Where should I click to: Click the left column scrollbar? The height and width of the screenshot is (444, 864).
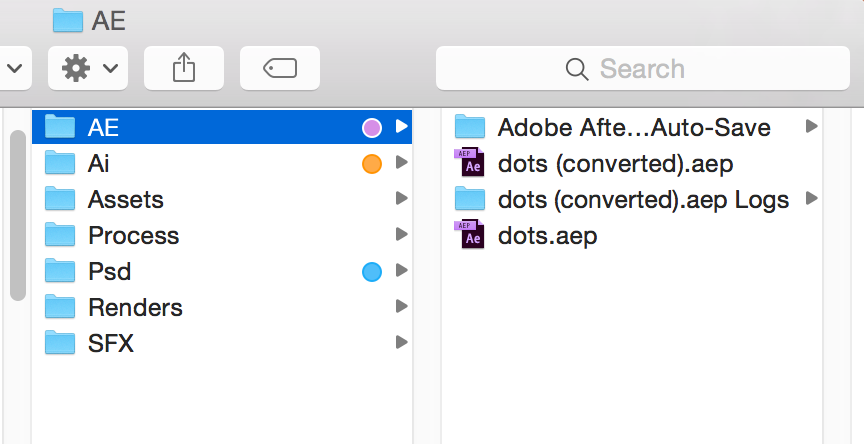(18, 215)
